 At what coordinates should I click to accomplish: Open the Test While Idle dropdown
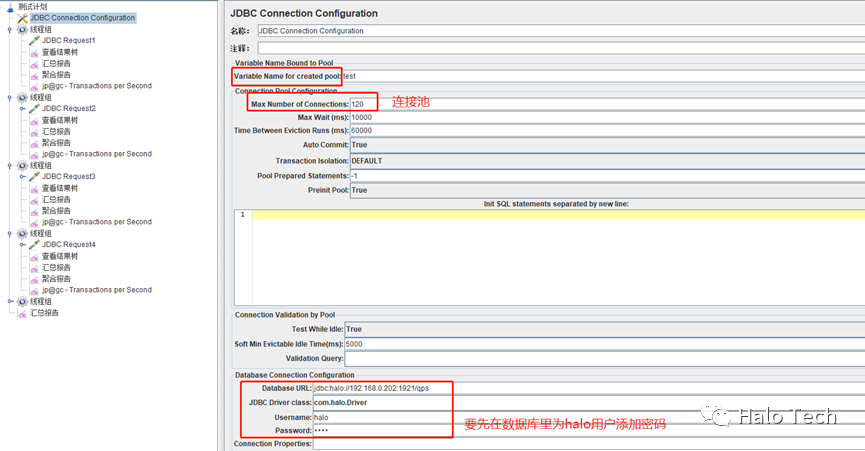point(605,329)
